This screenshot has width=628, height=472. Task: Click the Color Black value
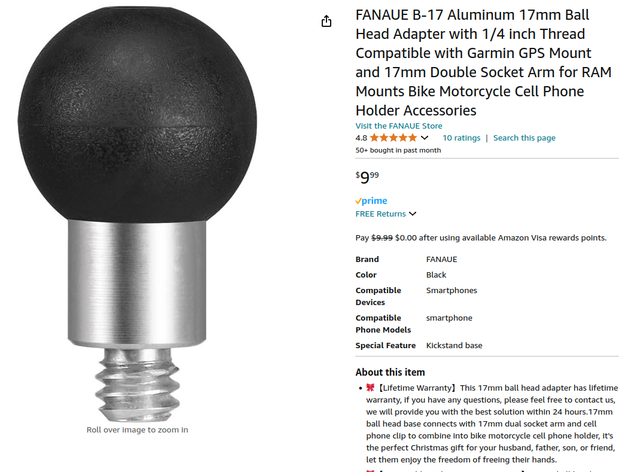pos(436,275)
